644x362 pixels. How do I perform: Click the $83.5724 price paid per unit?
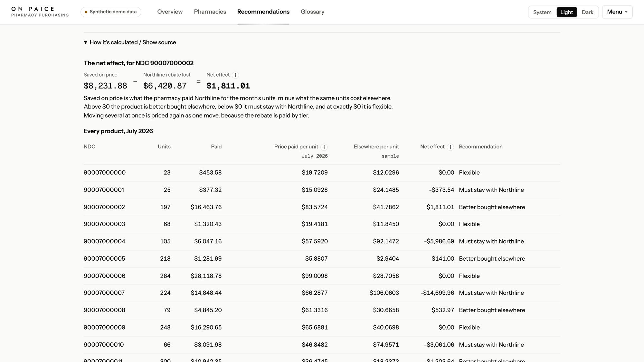click(315, 207)
